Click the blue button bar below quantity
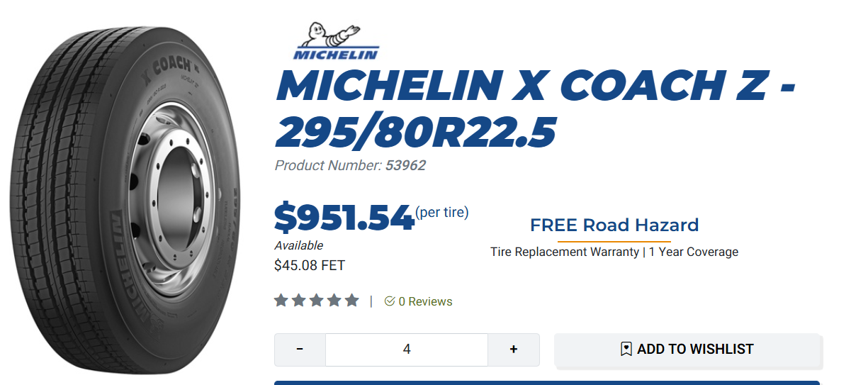This screenshot has height=385, width=868. click(x=546, y=382)
